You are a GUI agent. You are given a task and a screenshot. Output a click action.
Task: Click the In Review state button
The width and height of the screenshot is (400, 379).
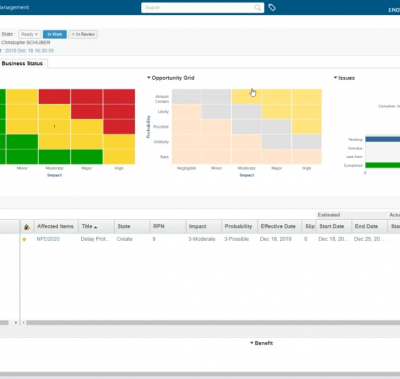83,34
